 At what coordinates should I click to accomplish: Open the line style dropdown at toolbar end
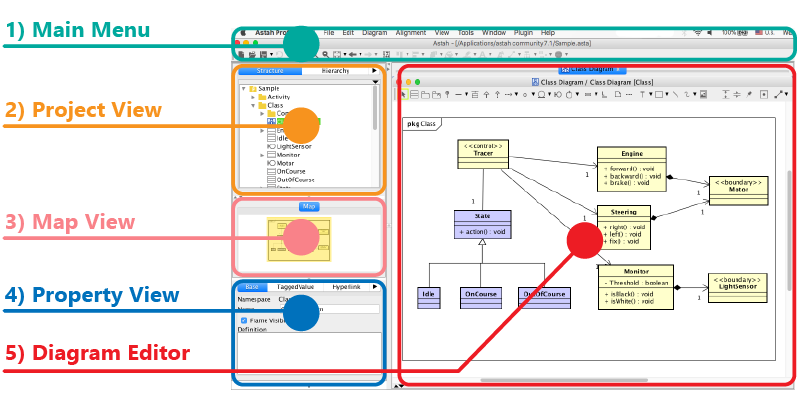(786, 94)
